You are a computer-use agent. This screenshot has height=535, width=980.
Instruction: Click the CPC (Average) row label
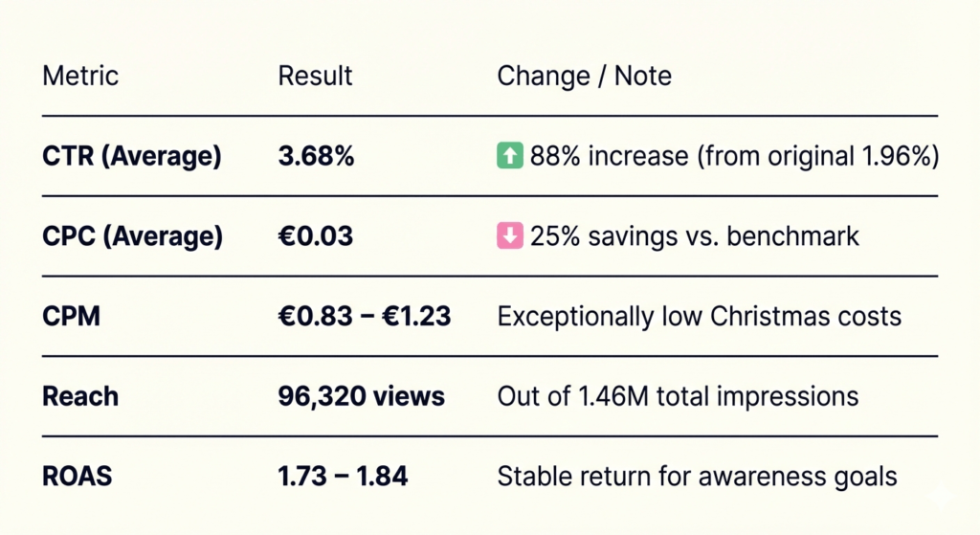pos(132,236)
